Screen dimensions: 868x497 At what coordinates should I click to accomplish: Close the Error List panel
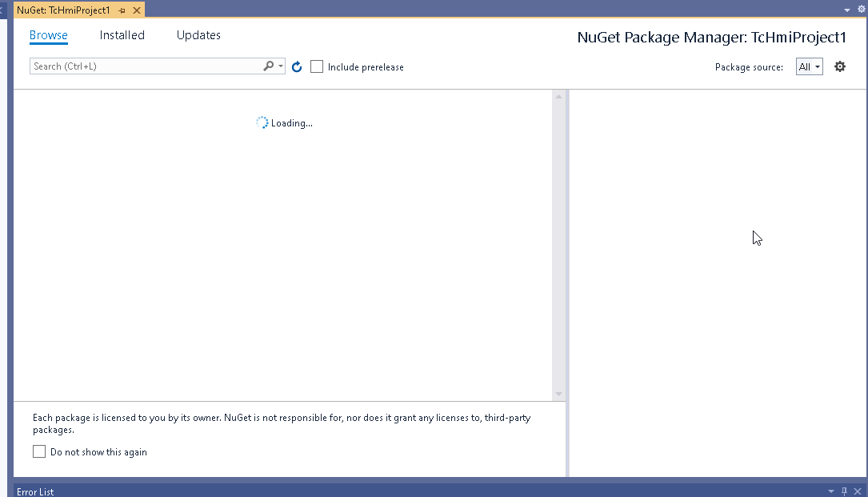point(858,491)
